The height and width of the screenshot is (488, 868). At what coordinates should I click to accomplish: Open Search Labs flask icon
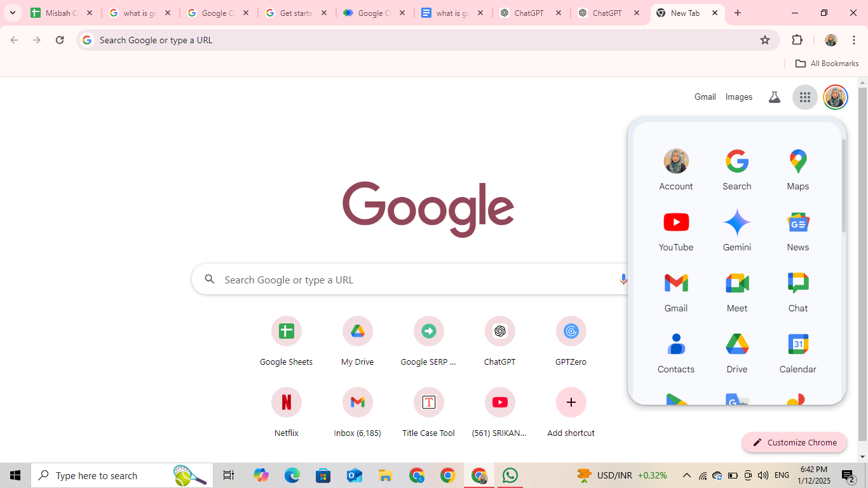(774, 97)
